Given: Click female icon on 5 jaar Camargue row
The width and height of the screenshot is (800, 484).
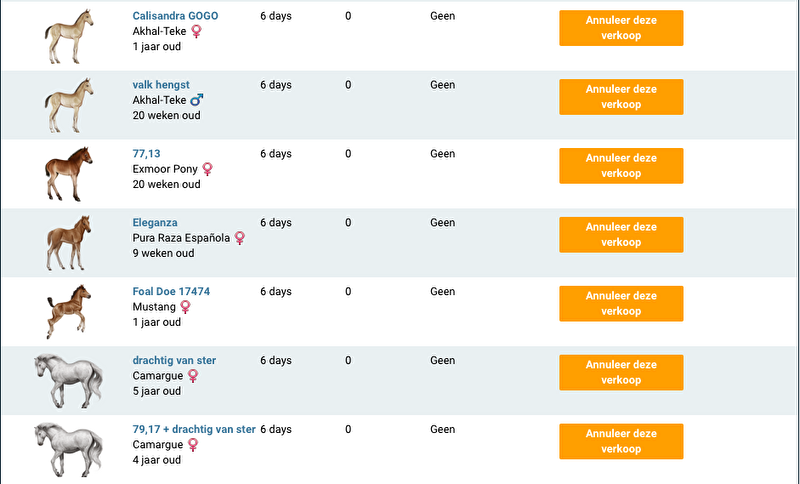Looking at the screenshot, I should click(193, 376).
